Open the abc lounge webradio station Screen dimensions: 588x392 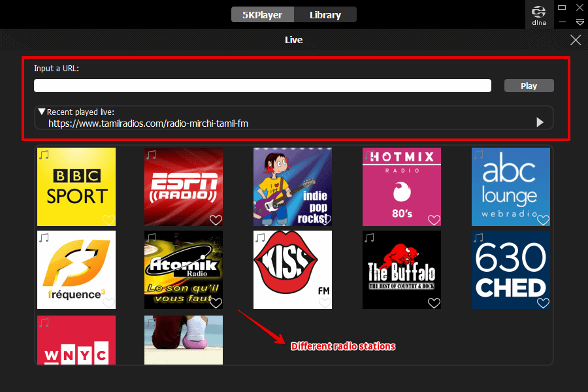coord(511,187)
